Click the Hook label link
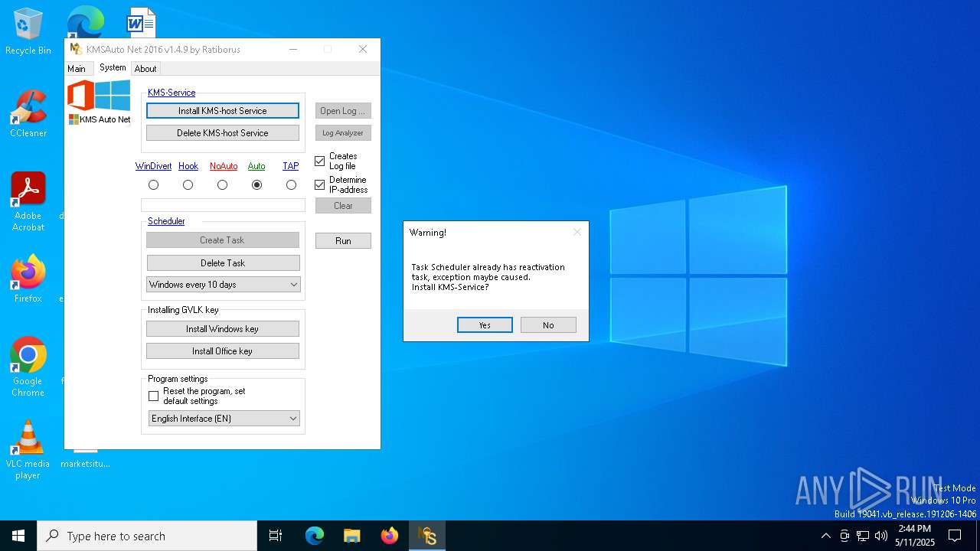Image resolution: width=980 pixels, height=551 pixels. [x=188, y=166]
